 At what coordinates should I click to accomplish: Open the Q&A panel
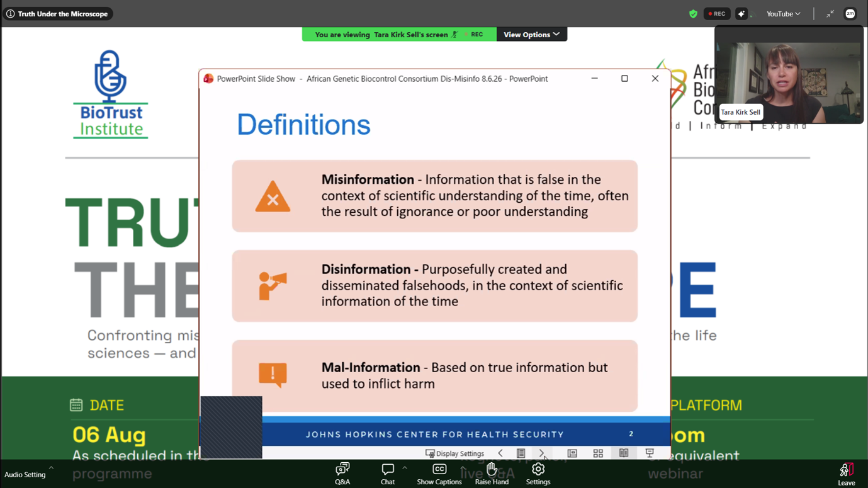point(342,474)
